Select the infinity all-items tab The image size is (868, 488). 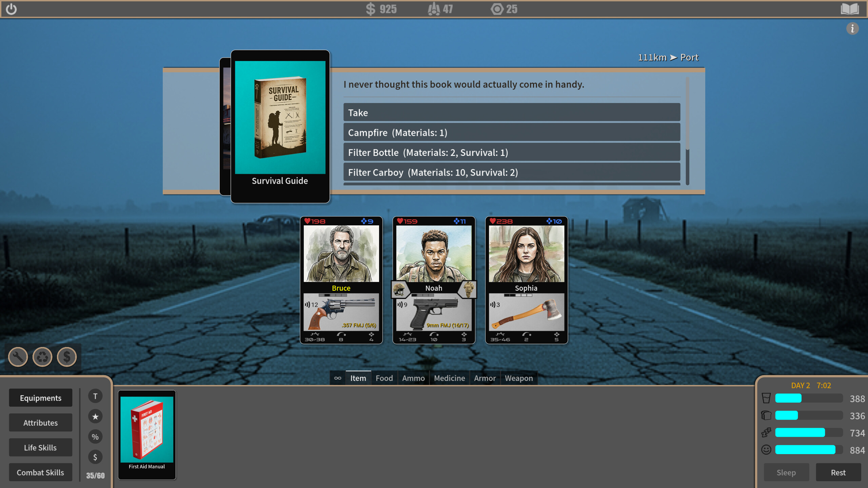[338, 378]
